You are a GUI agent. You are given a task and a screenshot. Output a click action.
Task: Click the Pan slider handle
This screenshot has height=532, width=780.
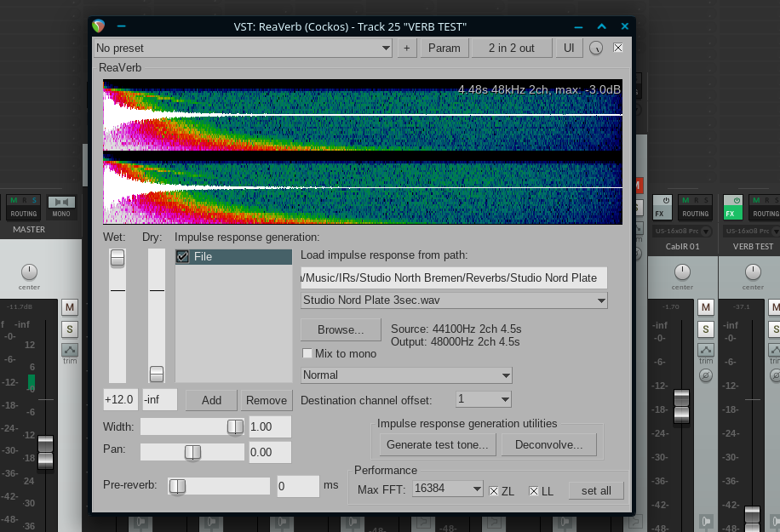tap(192, 452)
